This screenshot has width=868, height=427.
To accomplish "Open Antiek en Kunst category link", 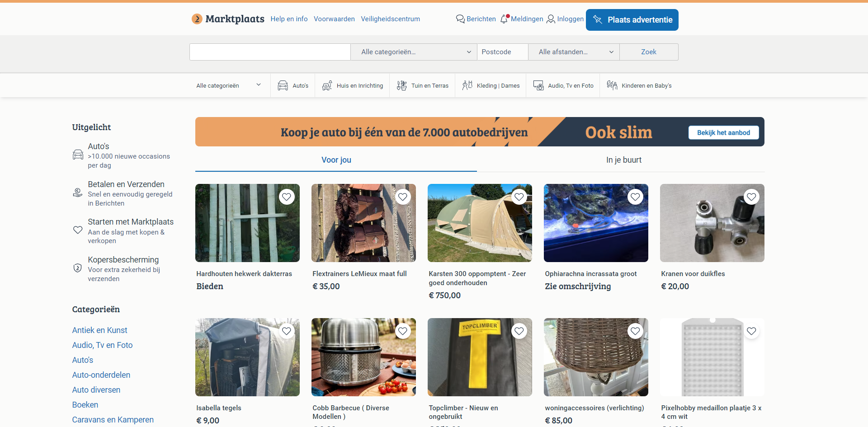I will coord(99,330).
